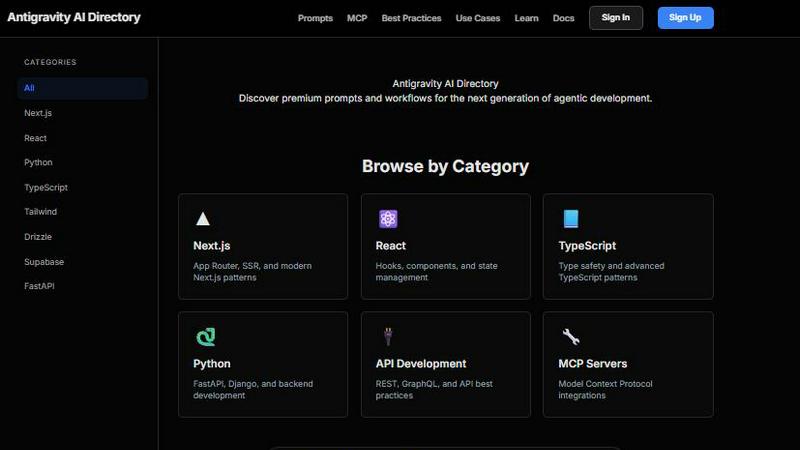Choose FastAPI in the sidebar
Viewport: 800px width, 450px height.
click(x=39, y=286)
